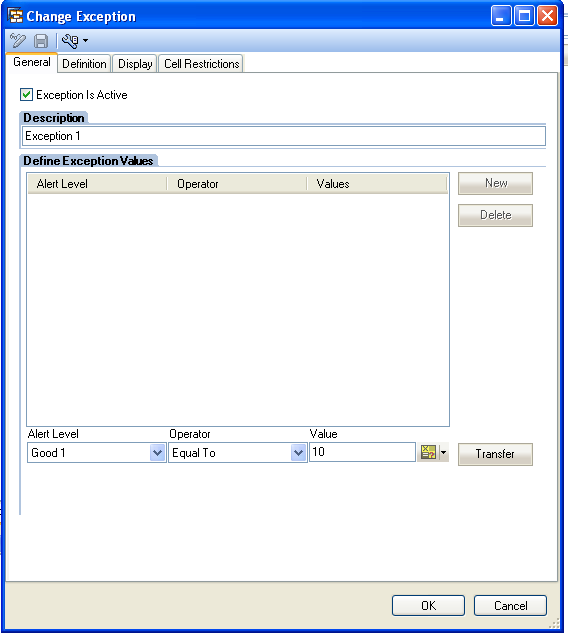The width and height of the screenshot is (568, 633).
Task: Click the Description text field
Action: coord(284,136)
